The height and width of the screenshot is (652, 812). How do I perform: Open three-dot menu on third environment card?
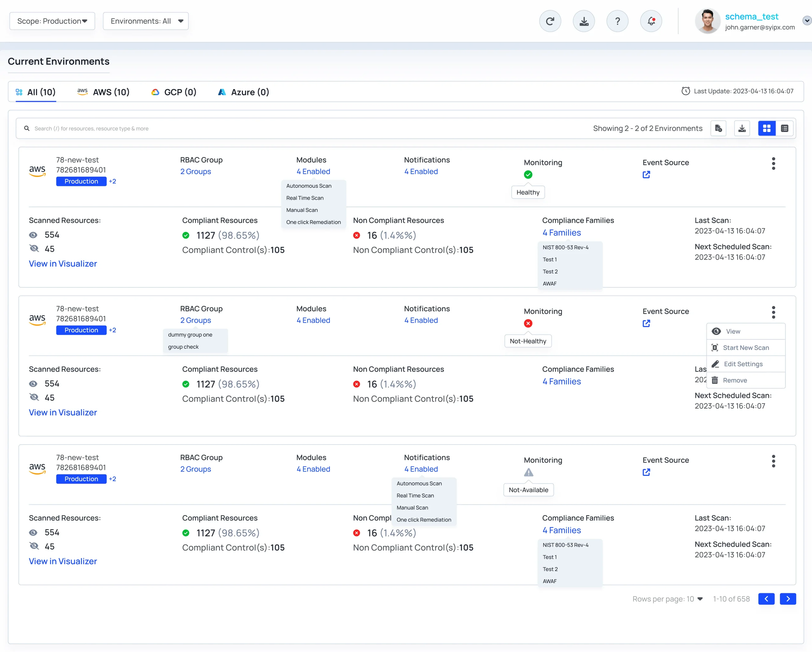pyautogui.click(x=773, y=461)
